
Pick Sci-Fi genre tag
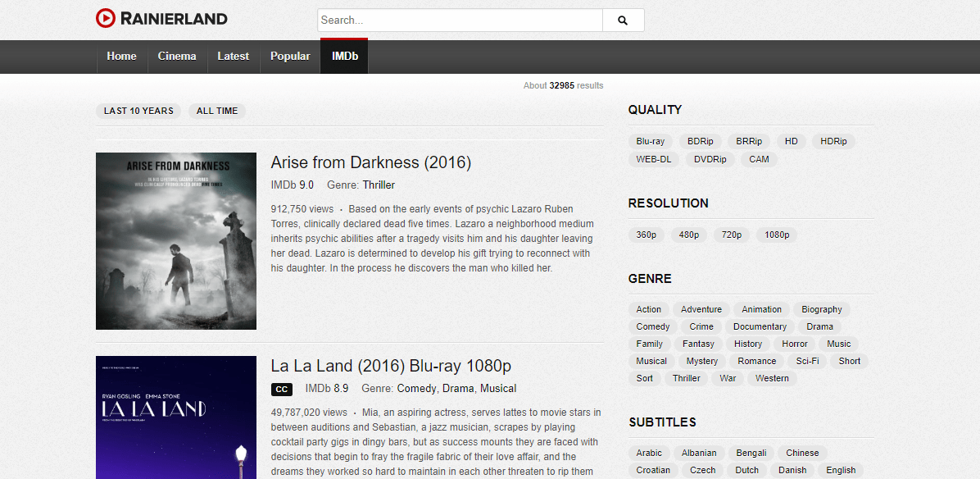coord(807,361)
